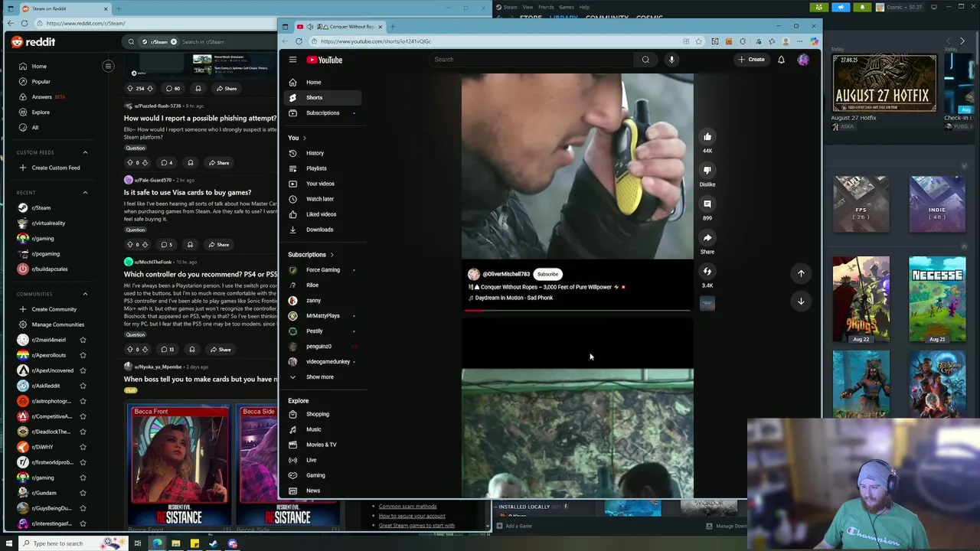Screen dimensions: 980x551
Task: Upvote the phishing attempt post
Action: tap(130, 162)
